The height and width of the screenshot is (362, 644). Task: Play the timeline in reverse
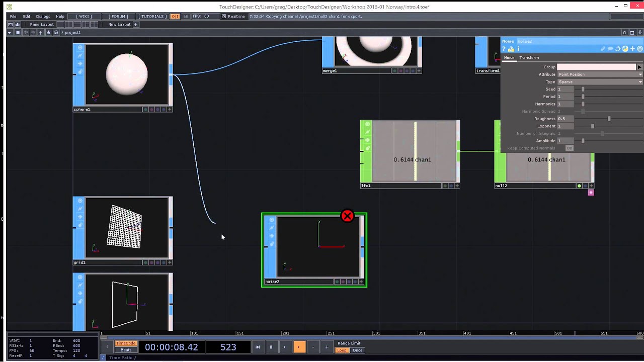tap(285, 347)
